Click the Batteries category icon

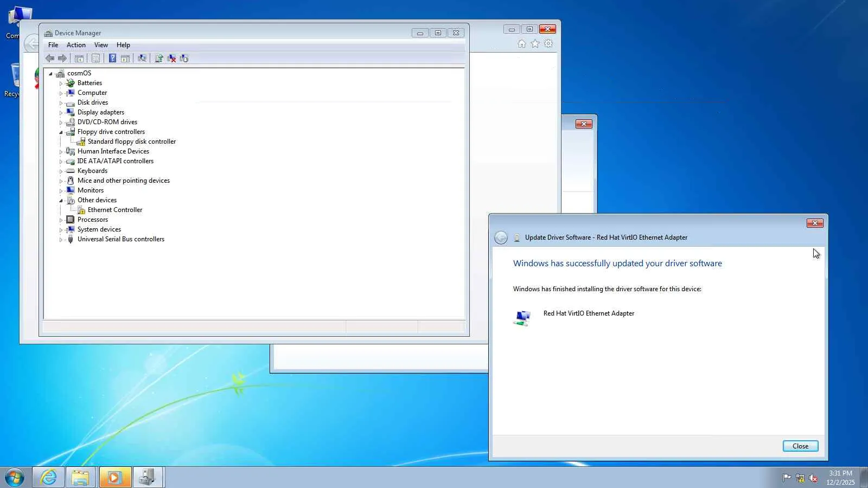click(70, 83)
